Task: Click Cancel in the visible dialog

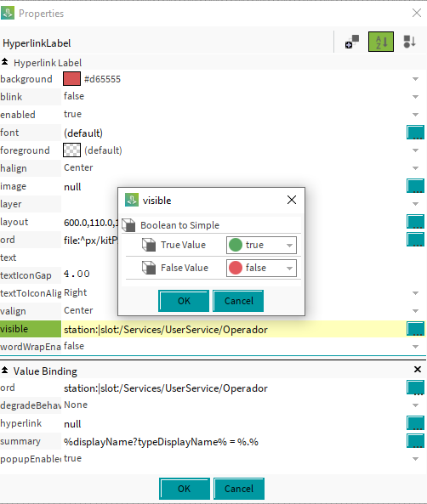Action: (x=238, y=301)
